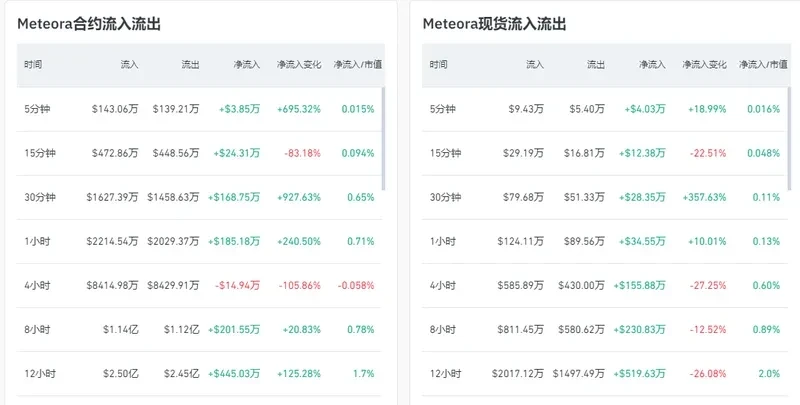Viewport: 800px width, 405px height.
Task: Click the $8429.91万 outflow value
Action: click(173, 286)
